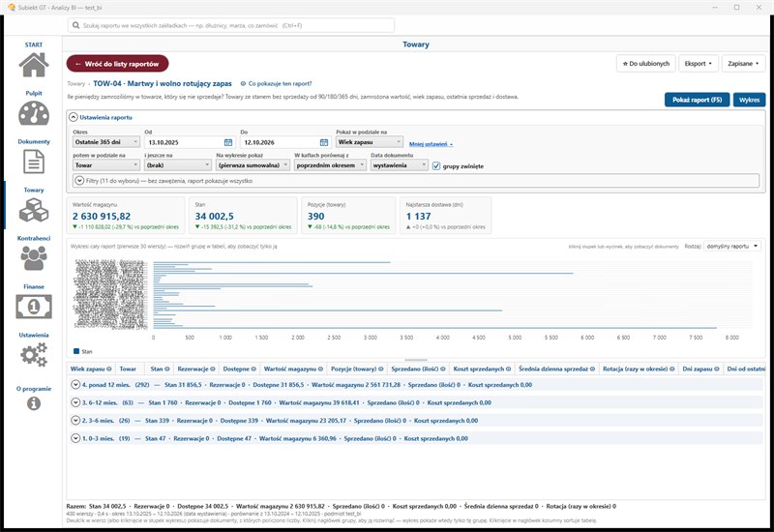The width and height of the screenshot is (774, 532).
Task: Click info icon in Rotacja header
Action: [x=672, y=369]
